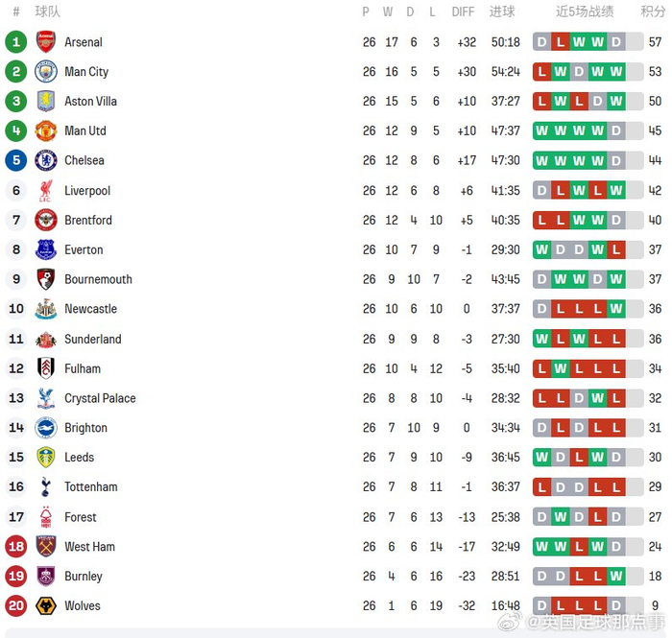
Task: Sort table by 积分 points column
Action: point(653,12)
